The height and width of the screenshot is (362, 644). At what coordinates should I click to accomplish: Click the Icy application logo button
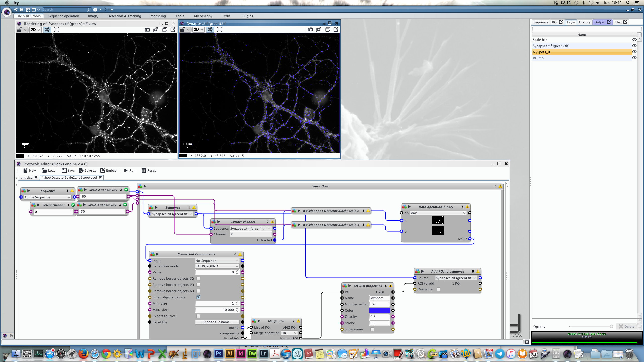(7, 12)
